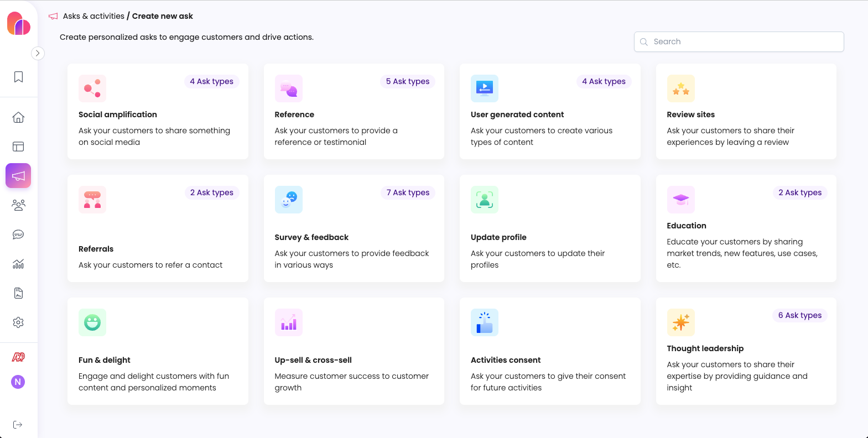Click 'Ask your customers to update their profiles'
Viewport: 868px width, 438px height.
(538, 259)
